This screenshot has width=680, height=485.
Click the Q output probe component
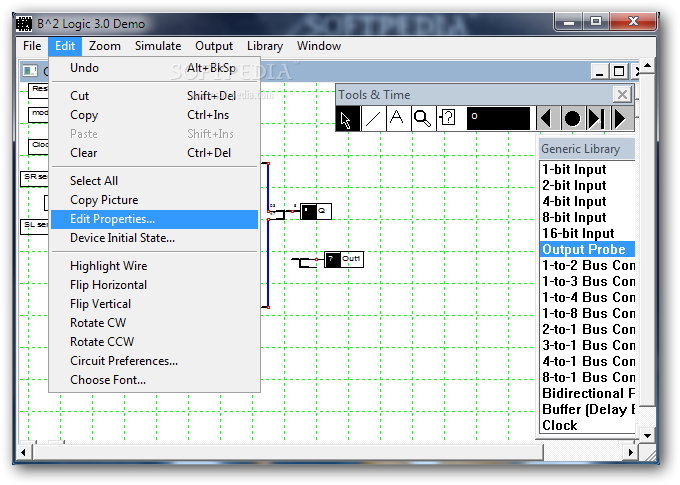click(316, 211)
